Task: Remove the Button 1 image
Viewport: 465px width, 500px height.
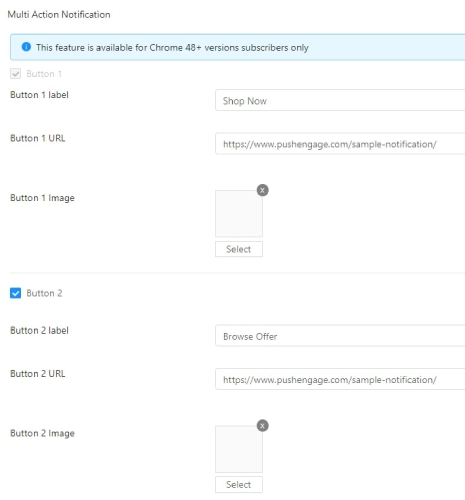Action: (263, 190)
